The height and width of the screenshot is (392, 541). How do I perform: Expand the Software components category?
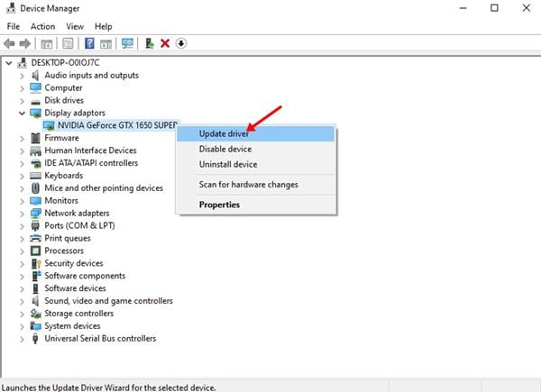click(22, 277)
